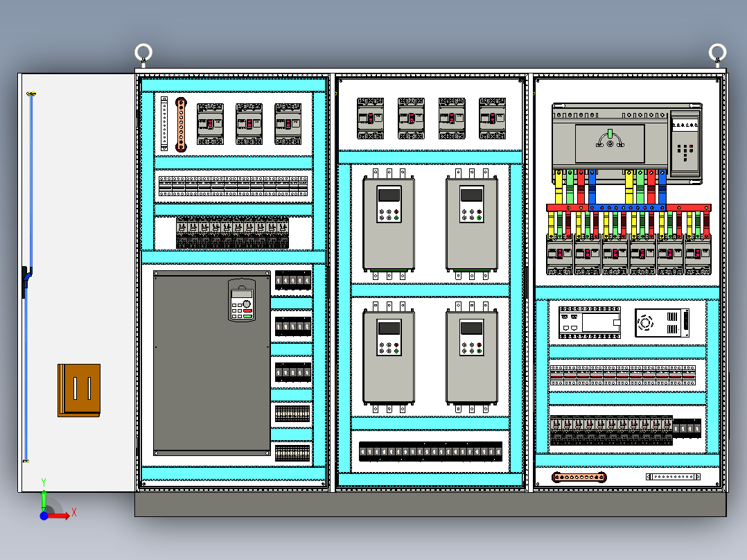Select the top contactor block right of the inverter
The height and width of the screenshot is (560, 747).
(293, 280)
